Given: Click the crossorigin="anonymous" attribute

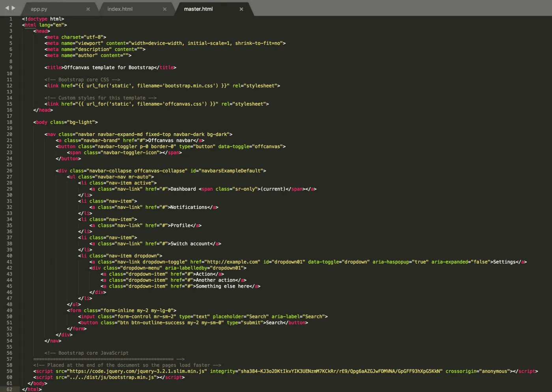Looking at the screenshot, I should point(476,371).
